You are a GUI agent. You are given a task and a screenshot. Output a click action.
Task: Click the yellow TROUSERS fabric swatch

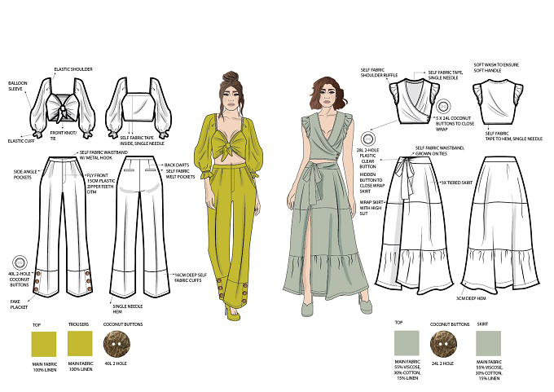point(80,343)
